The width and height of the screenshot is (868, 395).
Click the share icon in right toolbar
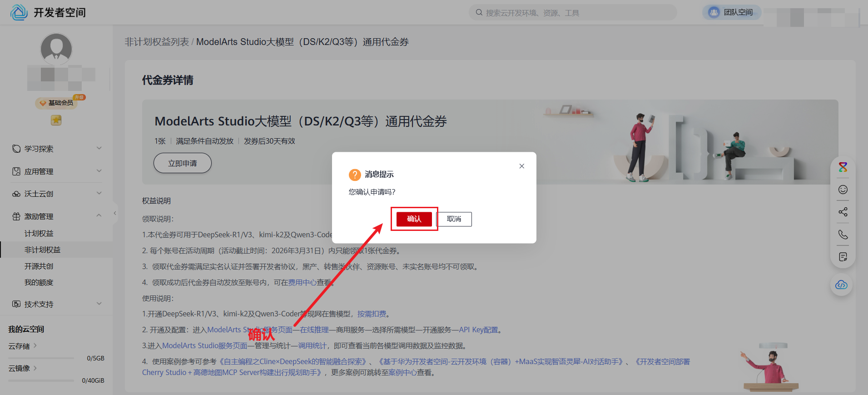843,212
